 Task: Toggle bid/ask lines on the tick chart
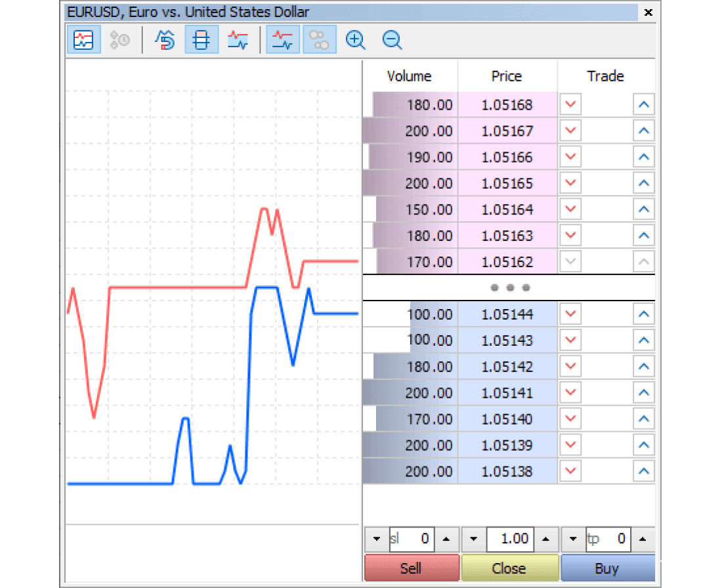click(283, 40)
